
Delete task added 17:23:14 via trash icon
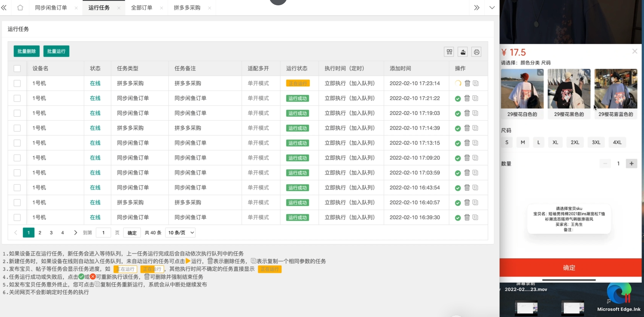[x=467, y=83]
